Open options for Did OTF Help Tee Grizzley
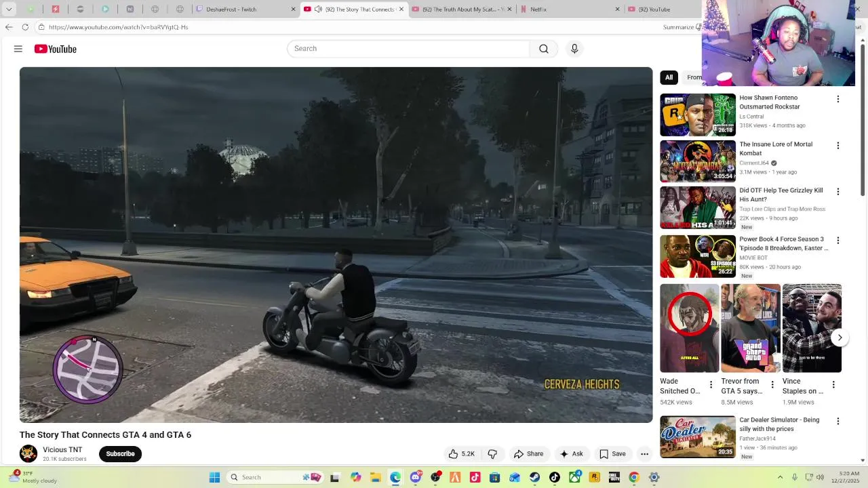The image size is (868, 488). 837,192
